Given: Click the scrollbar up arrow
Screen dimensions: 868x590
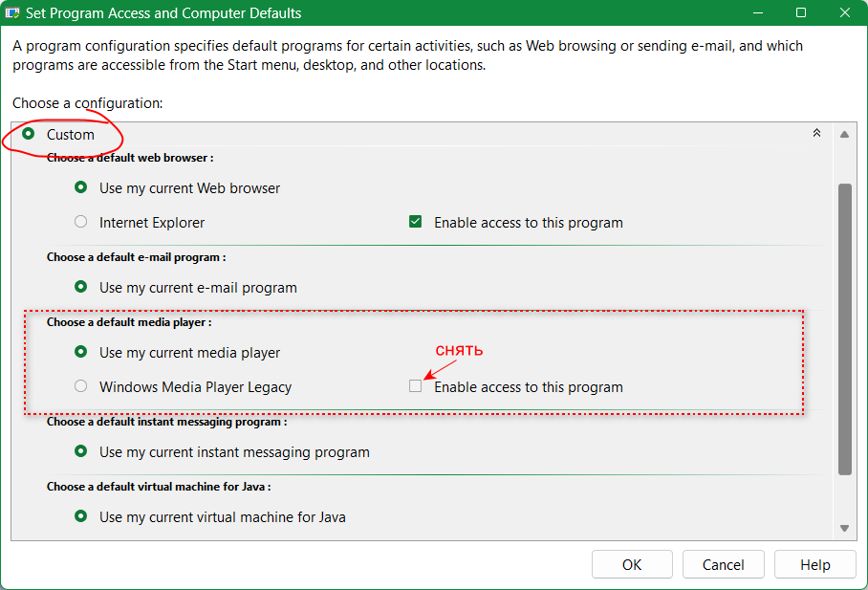Looking at the screenshot, I should (x=844, y=135).
